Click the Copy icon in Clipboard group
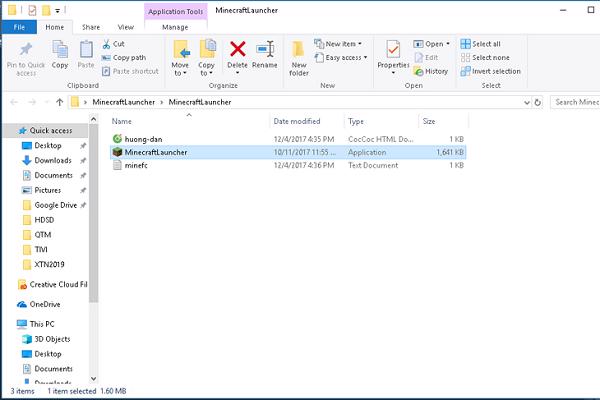This screenshot has height=400, width=600. pos(60,50)
